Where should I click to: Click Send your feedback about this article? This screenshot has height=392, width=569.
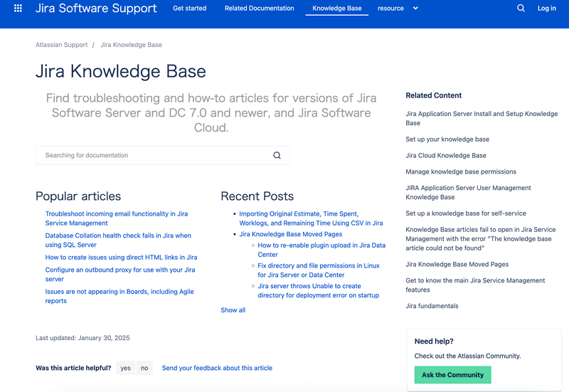tap(217, 368)
